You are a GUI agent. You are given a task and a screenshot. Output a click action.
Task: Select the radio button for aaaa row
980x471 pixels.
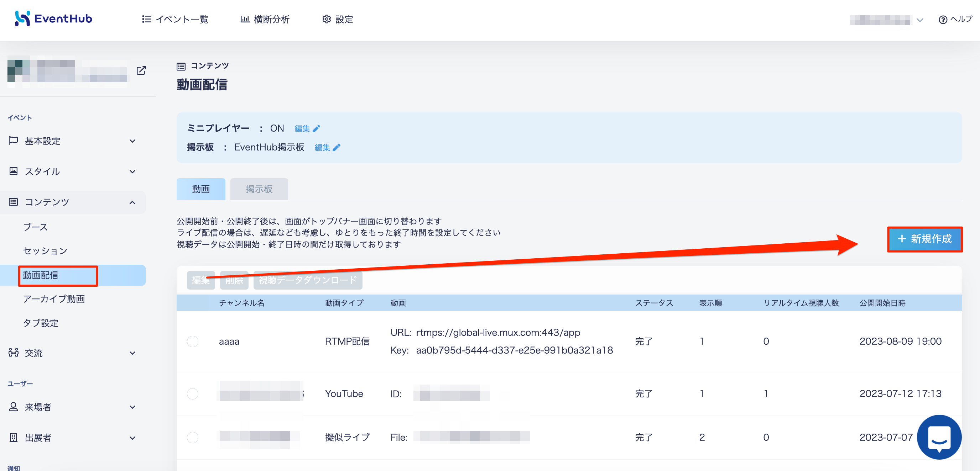[x=193, y=342]
